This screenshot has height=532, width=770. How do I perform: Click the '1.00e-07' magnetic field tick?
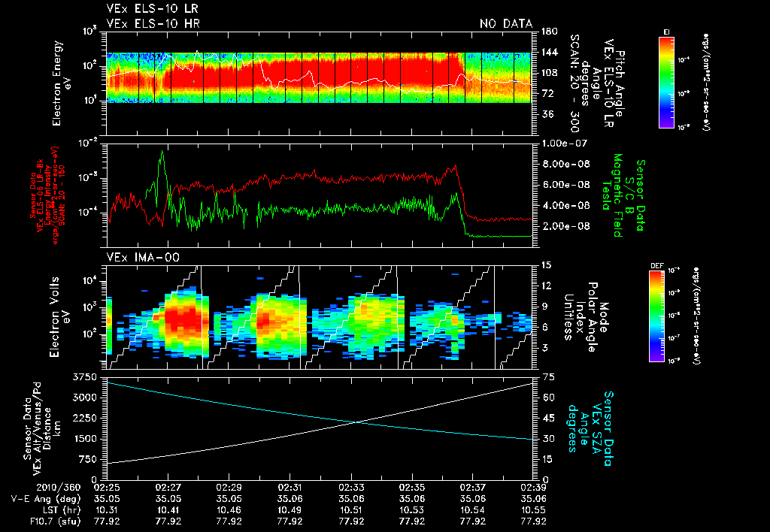click(x=565, y=144)
